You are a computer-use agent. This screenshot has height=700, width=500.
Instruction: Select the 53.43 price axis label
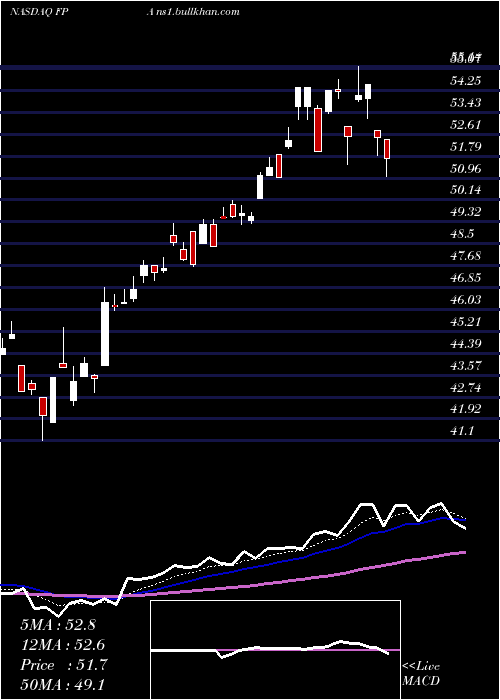(466, 103)
